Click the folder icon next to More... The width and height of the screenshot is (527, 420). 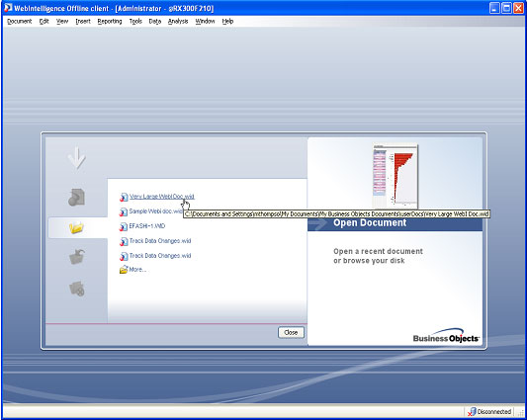coord(124,270)
